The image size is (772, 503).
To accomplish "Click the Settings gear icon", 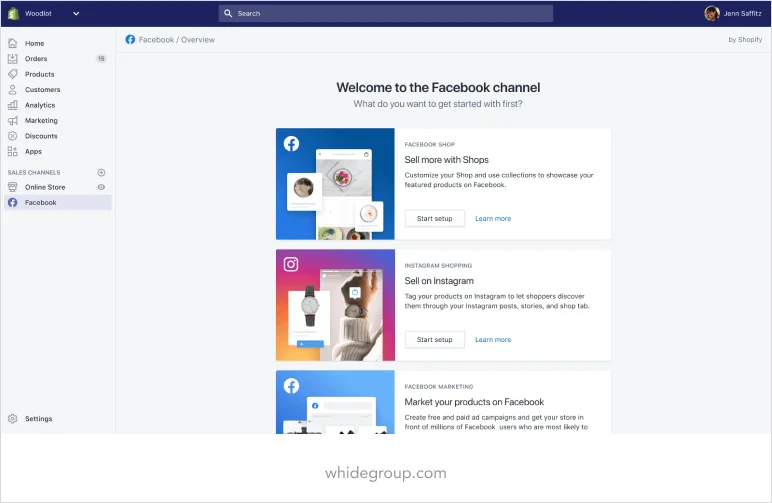I will [13, 418].
